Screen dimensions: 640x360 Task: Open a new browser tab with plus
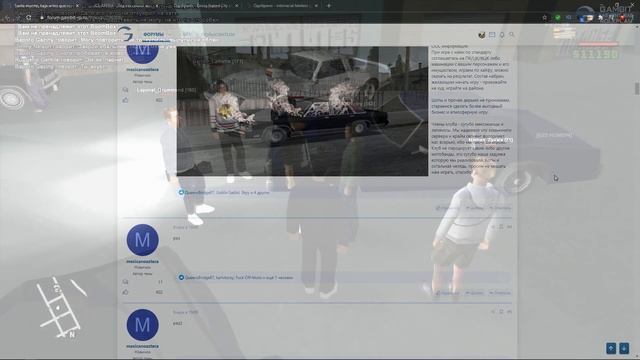click(x=329, y=6)
